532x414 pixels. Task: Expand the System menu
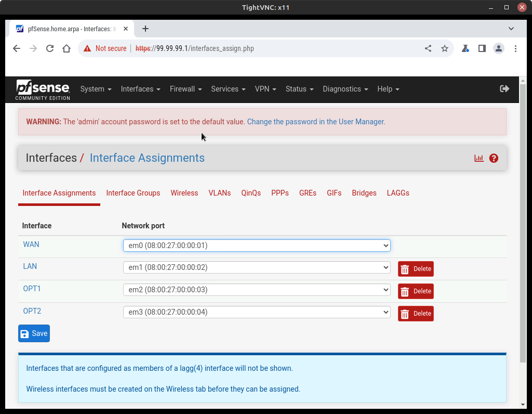tap(96, 89)
